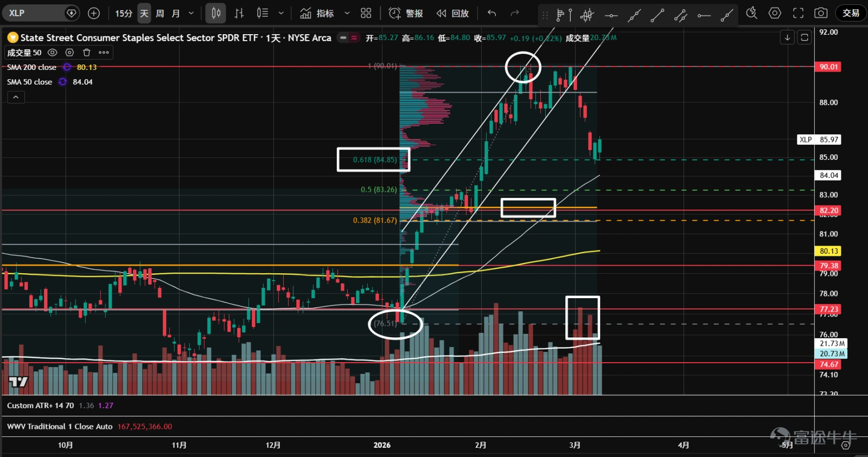Screen dimensions: 868x457
Task: Click the yellow 80.13 price label
Action: [828, 251]
